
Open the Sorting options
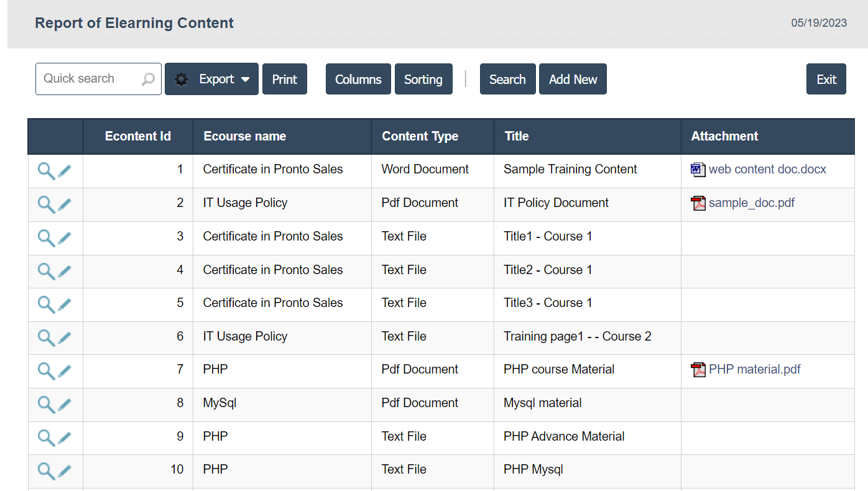point(423,80)
